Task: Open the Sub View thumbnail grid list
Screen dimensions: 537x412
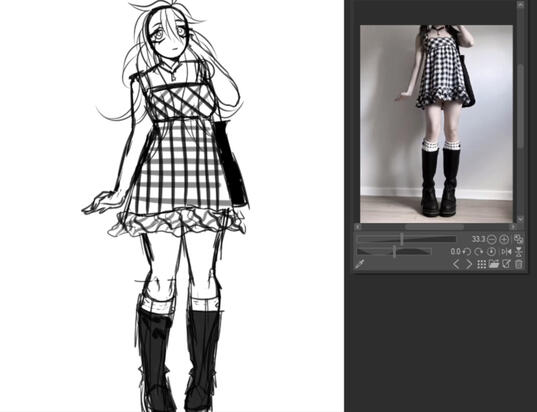Action: pyautogui.click(x=482, y=264)
